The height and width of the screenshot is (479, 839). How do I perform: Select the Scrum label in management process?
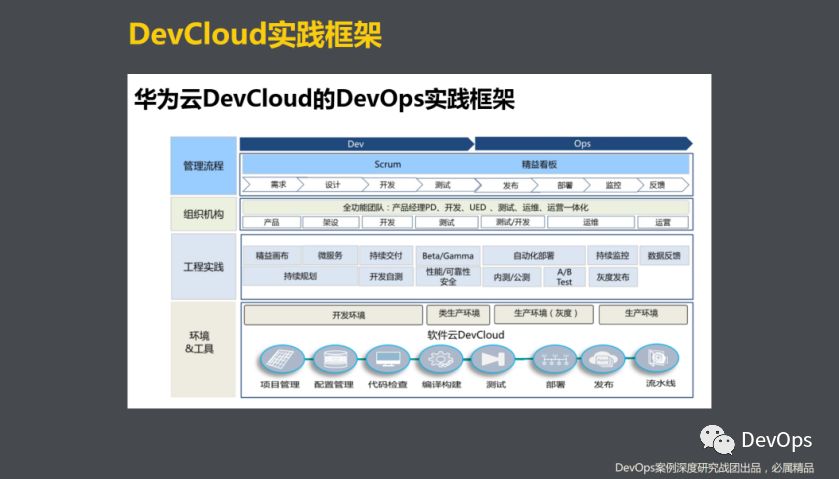coord(387,164)
